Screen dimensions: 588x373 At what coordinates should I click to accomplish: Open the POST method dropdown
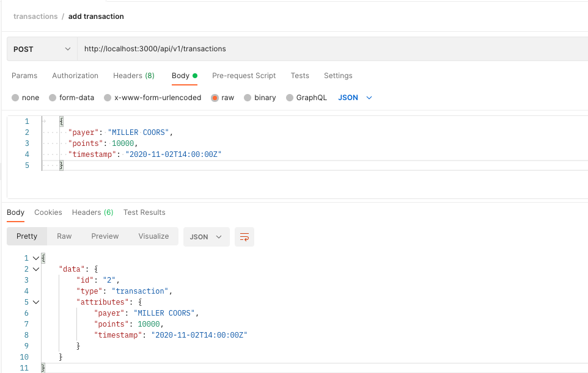coord(42,49)
